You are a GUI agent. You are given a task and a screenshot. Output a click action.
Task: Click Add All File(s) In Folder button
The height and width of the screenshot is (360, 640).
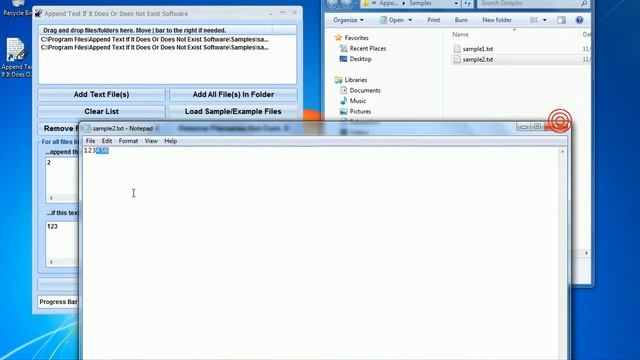(233, 94)
